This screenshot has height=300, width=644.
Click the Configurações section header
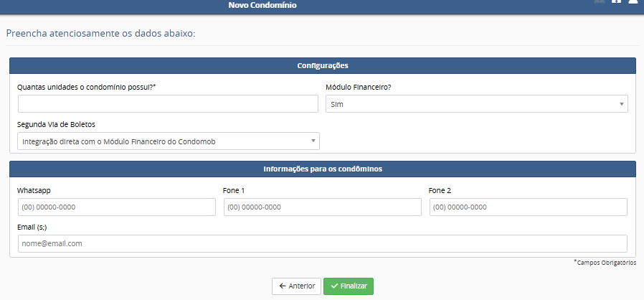click(x=323, y=66)
